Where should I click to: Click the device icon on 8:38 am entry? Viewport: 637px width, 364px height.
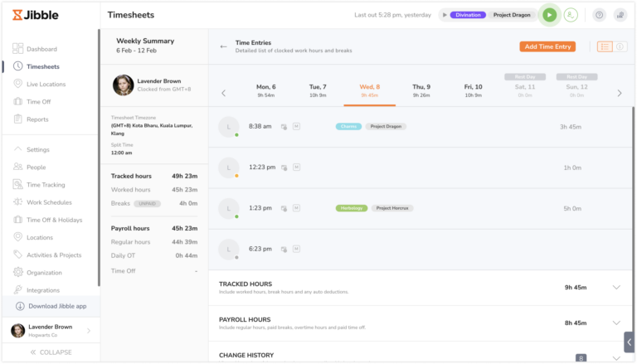pyautogui.click(x=284, y=127)
